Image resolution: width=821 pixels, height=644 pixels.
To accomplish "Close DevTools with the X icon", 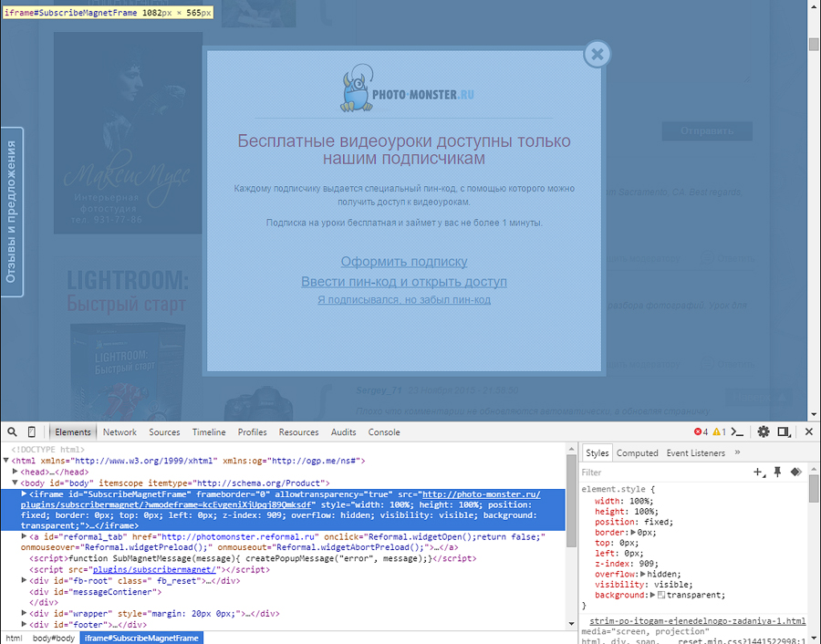I will pos(809,432).
